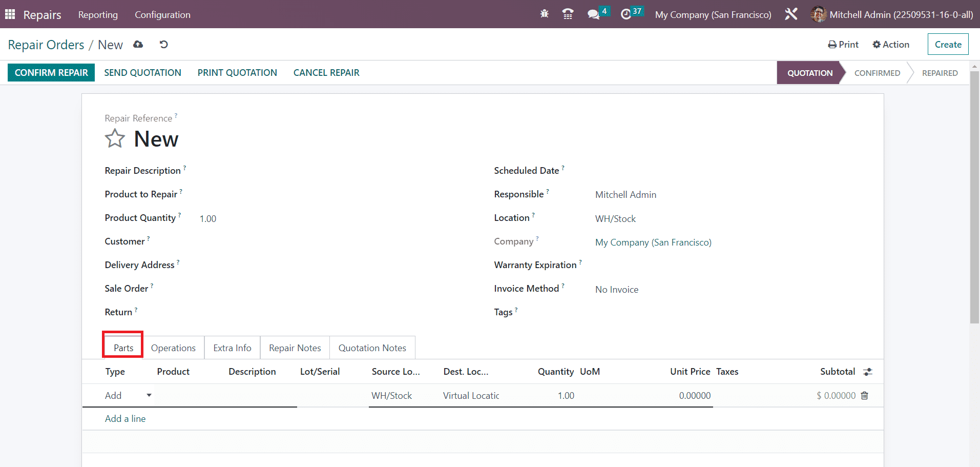
Task: Click Add a line link
Action: (x=126, y=419)
